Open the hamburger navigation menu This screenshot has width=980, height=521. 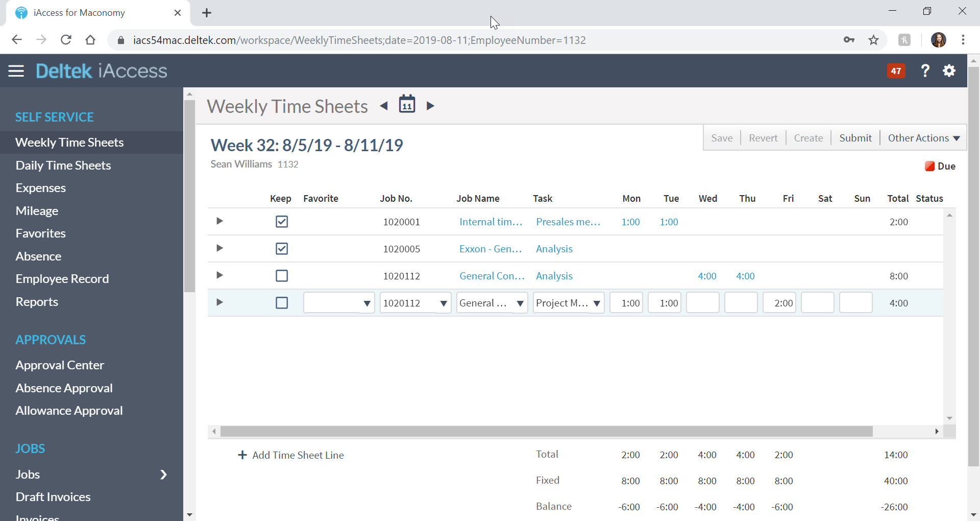(16, 71)
